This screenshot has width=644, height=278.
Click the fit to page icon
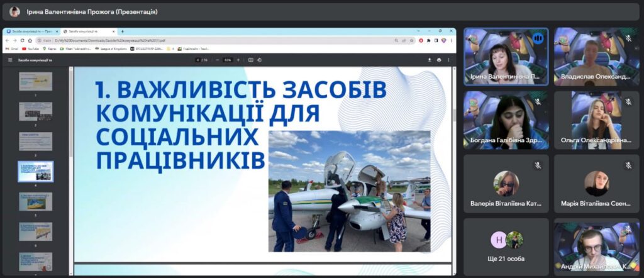(x=250, y=60)
